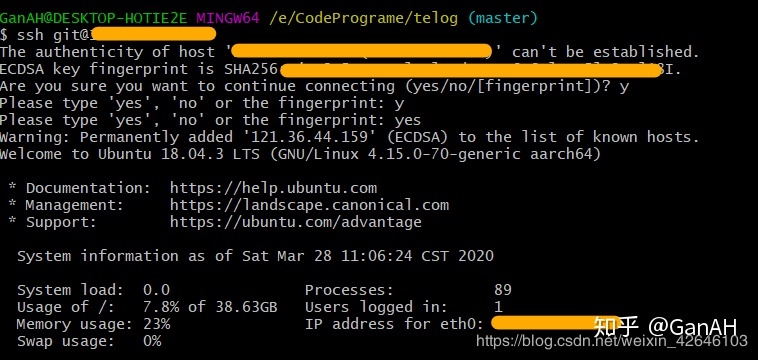Click the 'Usage of /' 7.8% value
Screen dimensions: 758x360
point(161,306)
